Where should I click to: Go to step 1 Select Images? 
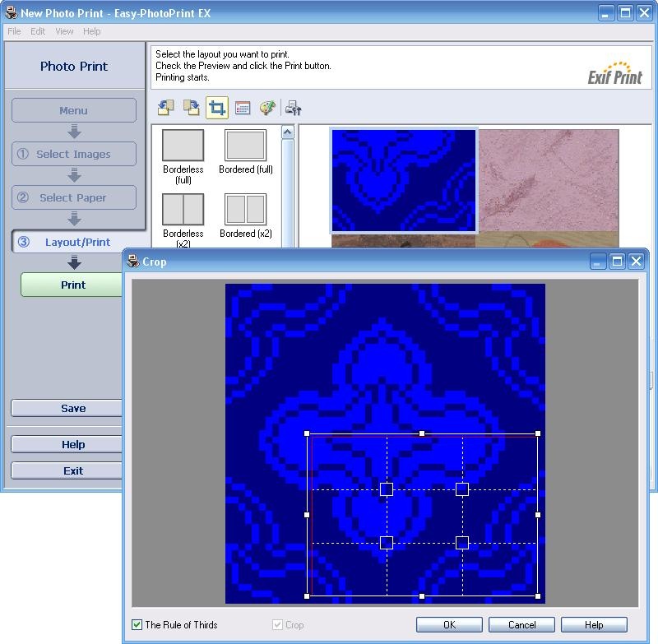[x=74, y=154]
